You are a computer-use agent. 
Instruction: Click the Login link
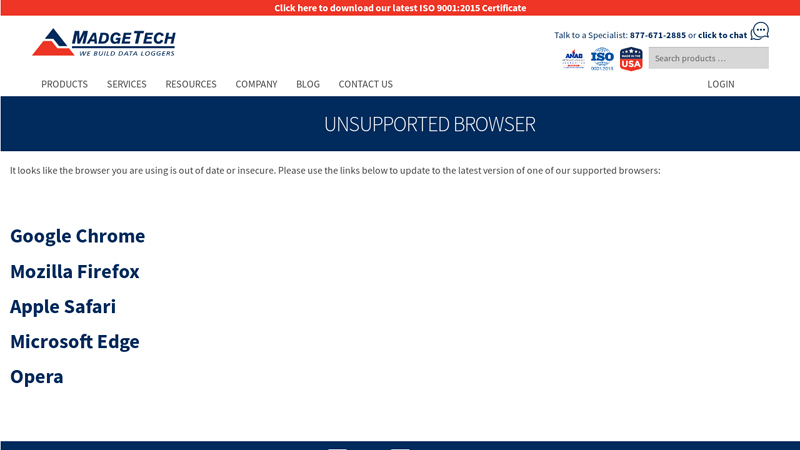coord(720,84)
